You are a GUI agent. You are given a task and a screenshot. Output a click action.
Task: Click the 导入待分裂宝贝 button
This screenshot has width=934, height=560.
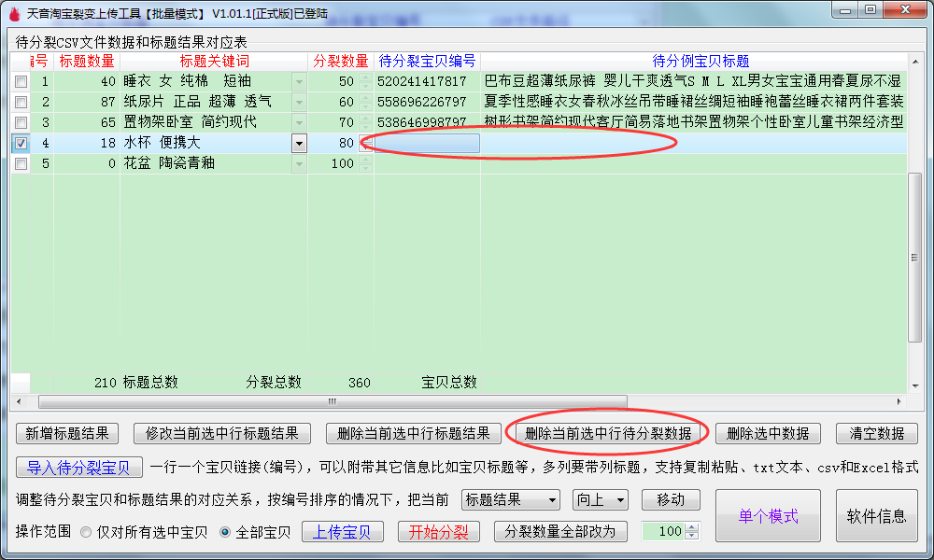click(x=78, y=468)
